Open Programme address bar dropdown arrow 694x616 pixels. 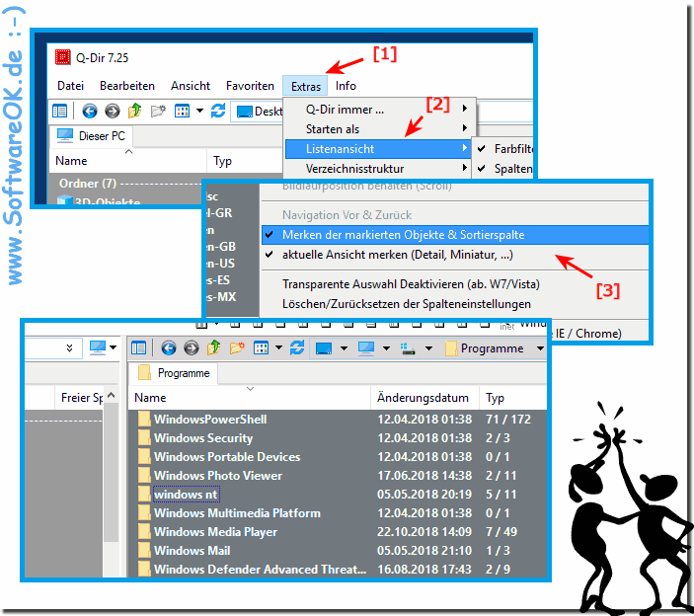click(x=540, y=348)
